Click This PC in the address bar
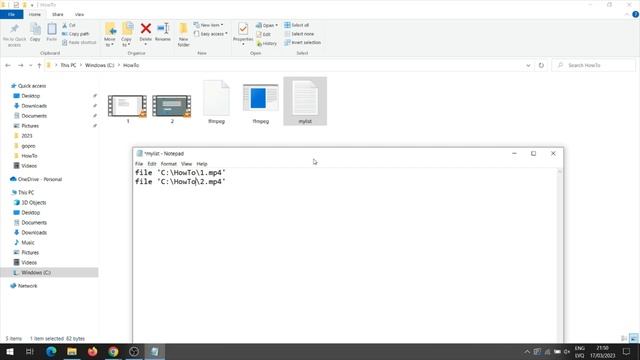640x360 pixels. [68, 65]
